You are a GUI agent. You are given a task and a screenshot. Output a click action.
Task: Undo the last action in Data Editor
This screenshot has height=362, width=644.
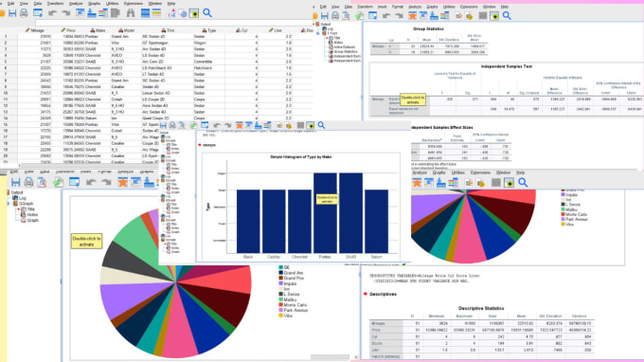click(53, 13)
